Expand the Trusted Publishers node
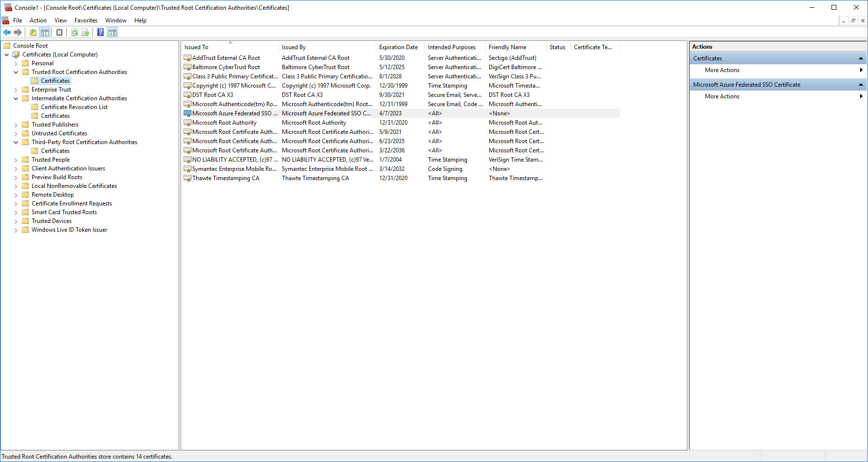The image size is (868, 462). click(16, 124)
